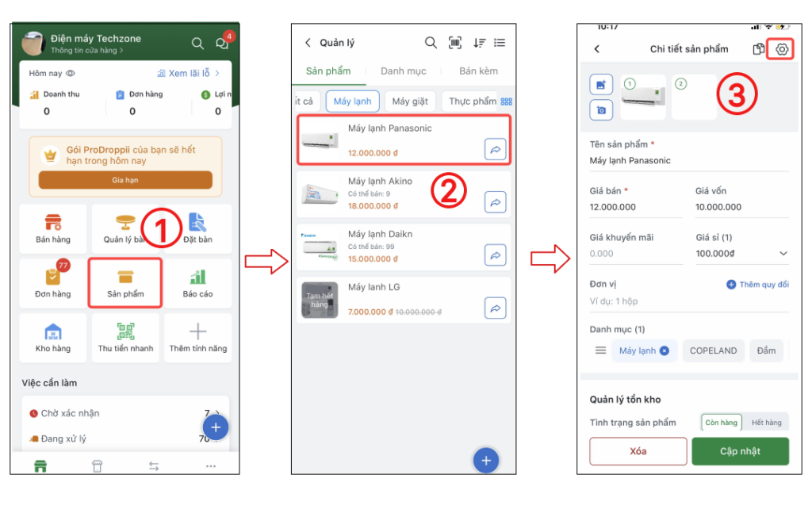
Task: Switch to the Danh mục tab
Action: [x=403, y=71]
